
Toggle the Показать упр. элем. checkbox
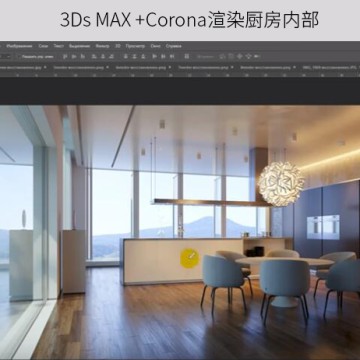[x=19, y=57]
